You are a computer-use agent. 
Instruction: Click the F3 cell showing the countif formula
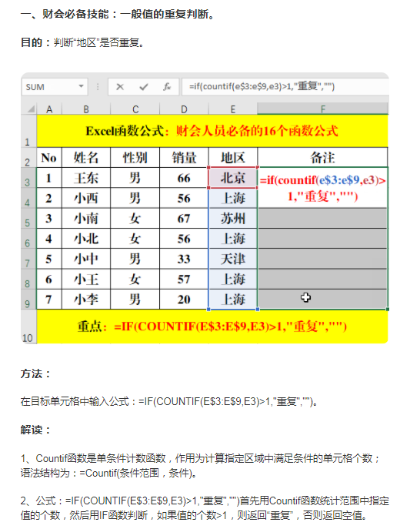pos(322,188)
